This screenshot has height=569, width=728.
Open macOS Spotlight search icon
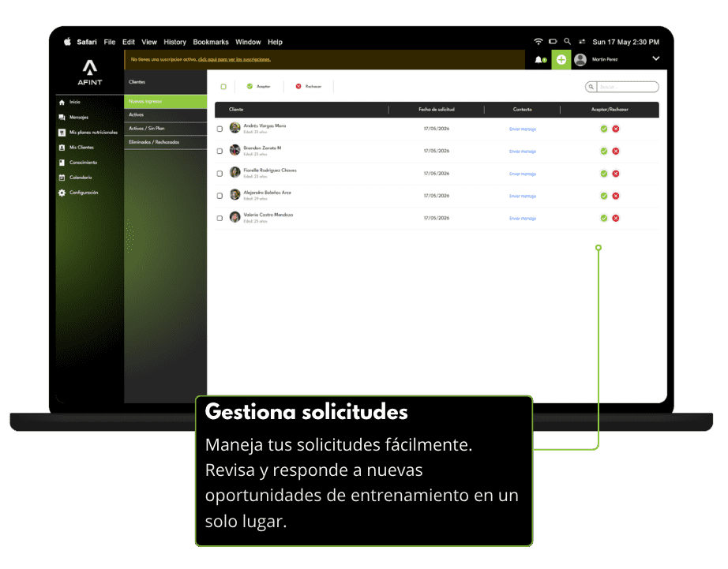(568, 41)
